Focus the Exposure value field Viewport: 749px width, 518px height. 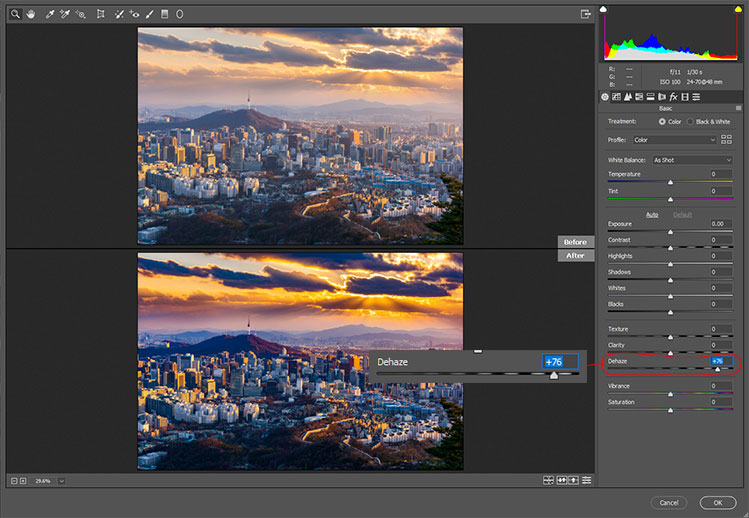pyautogui.click(x=720, y=224)
